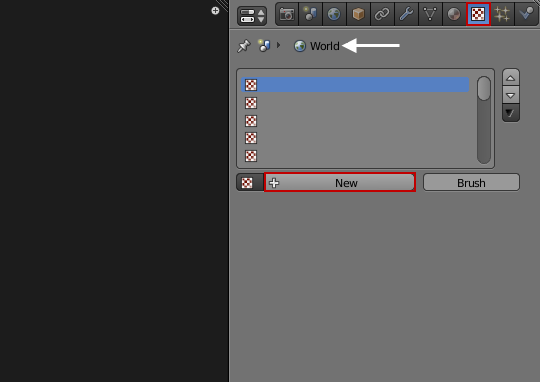Open World properties tab
Viewport: 540px width, 382px height.
(x=334, y=14)
